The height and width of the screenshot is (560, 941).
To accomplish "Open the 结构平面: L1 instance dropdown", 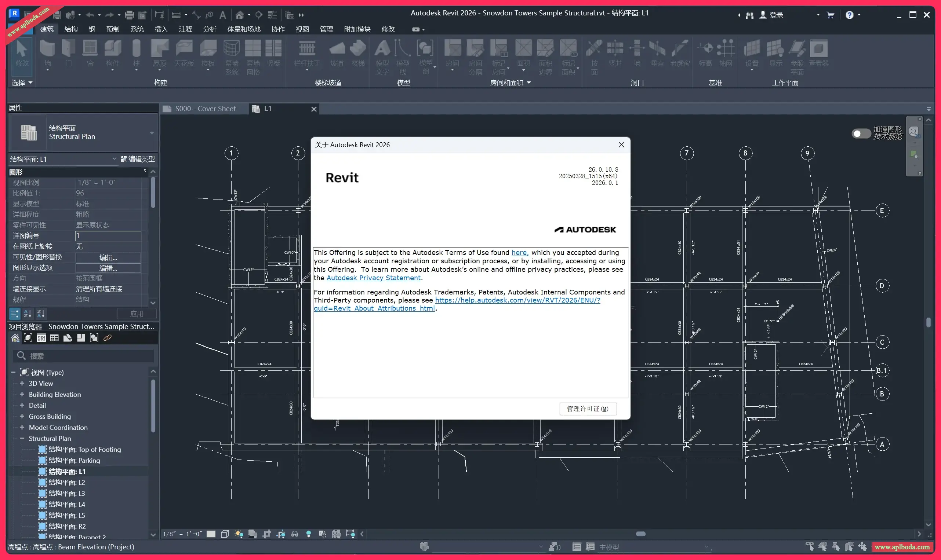I will pos(114,159).
